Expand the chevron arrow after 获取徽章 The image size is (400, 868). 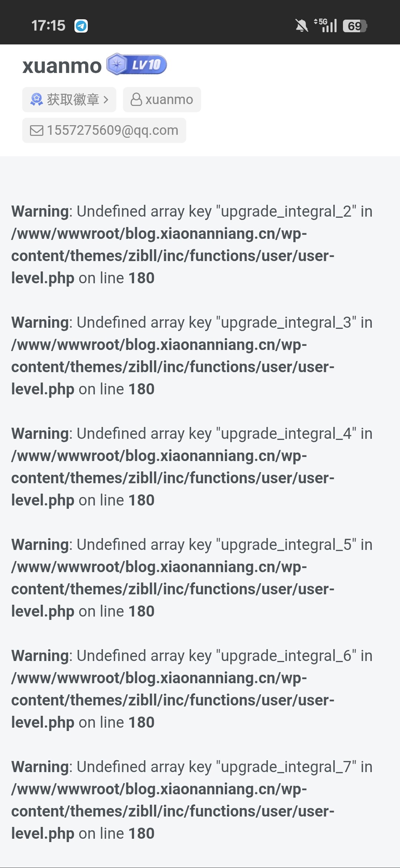(106, 100)
